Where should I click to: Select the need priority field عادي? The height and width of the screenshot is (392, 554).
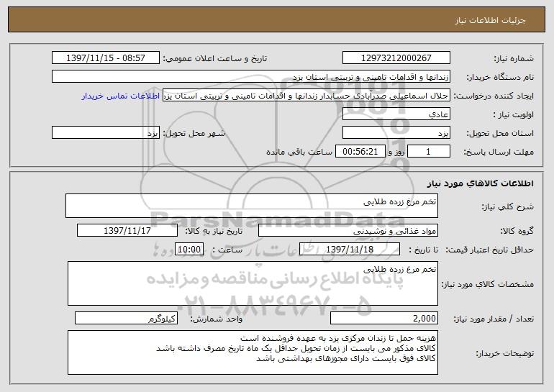click(396, 114)
